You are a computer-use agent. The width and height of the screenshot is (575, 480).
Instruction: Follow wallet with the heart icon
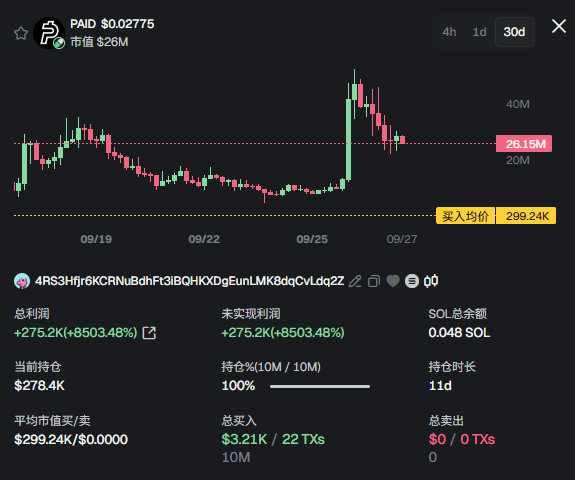(x=393, y=281)
